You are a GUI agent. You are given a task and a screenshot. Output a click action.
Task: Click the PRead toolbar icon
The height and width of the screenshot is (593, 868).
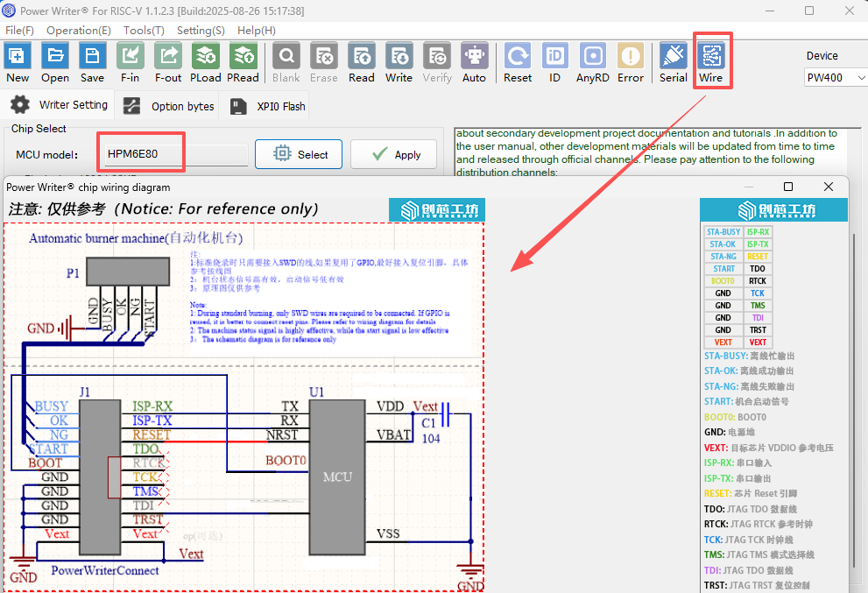(243, 63)
